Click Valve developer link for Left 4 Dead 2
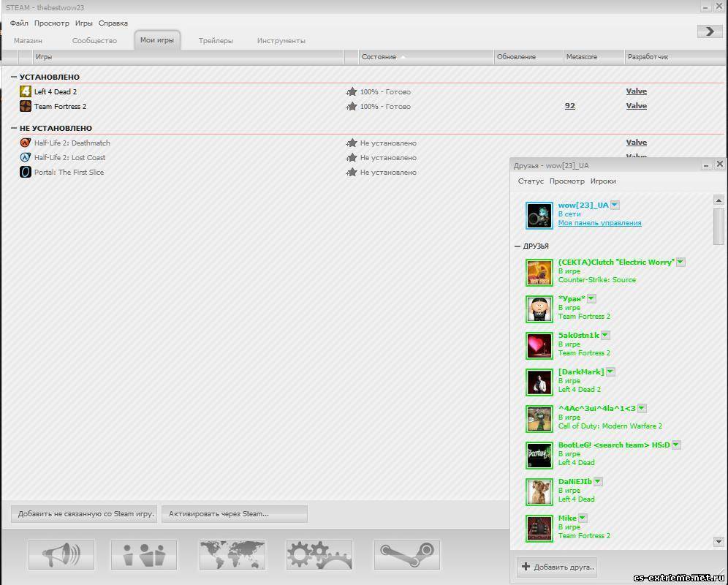This screenshot has width=728, height=585. [x=637, y=91]
